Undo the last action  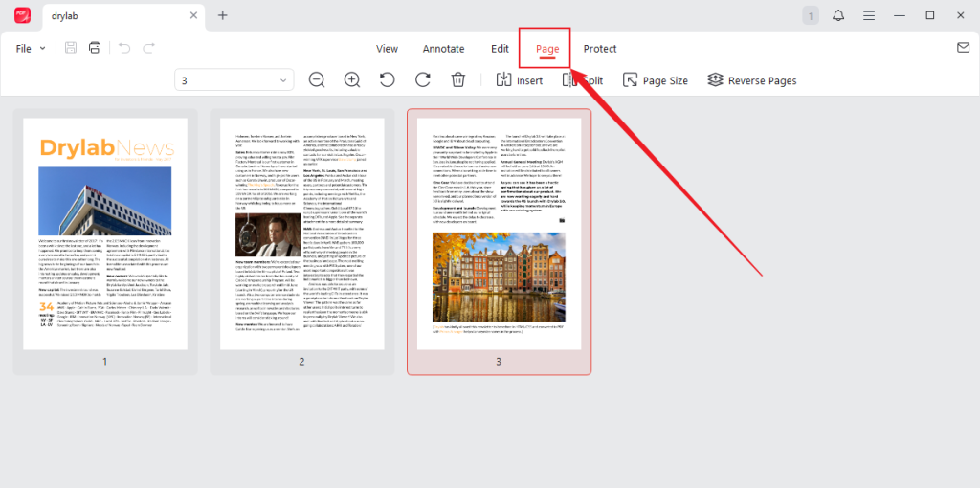(124, 48)
